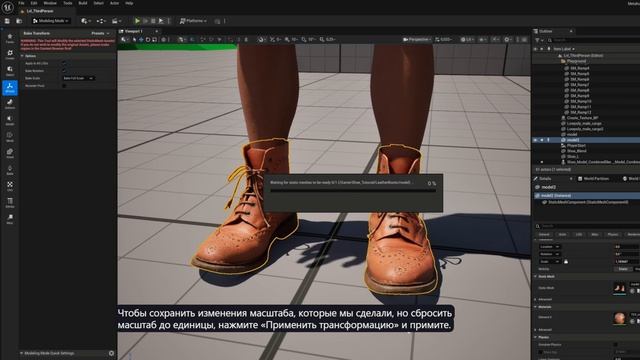The height and width of the screenshot is (360, 640).
Task: Open the Help menu
Action: [129, 3]
